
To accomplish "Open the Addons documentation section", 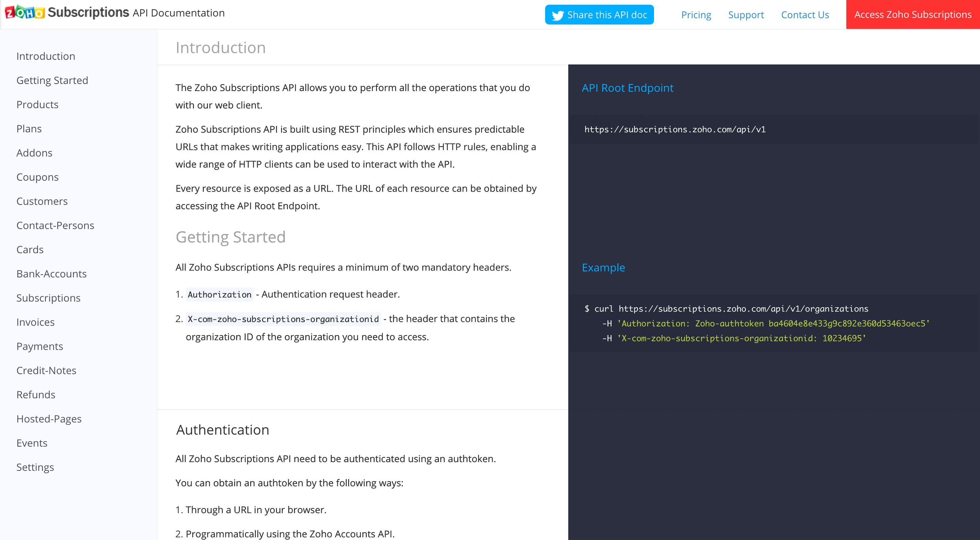I will click(x=34, y=153).
